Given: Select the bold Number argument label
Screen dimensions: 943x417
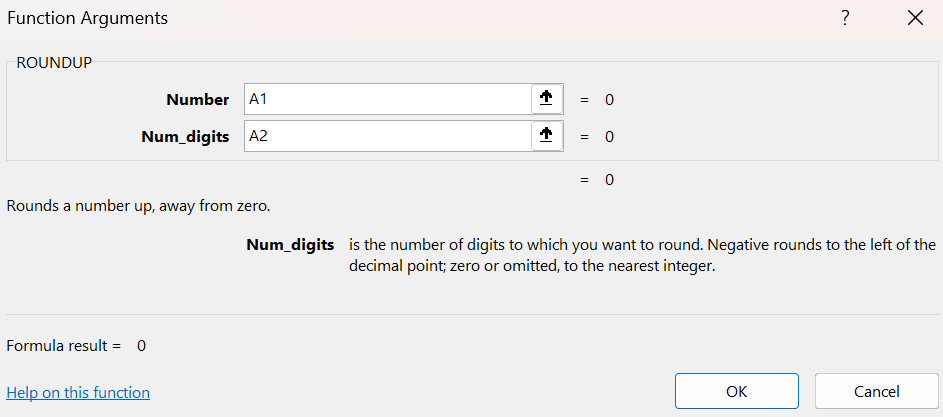Looking at the screenshot, I should [x=198, y=100].
